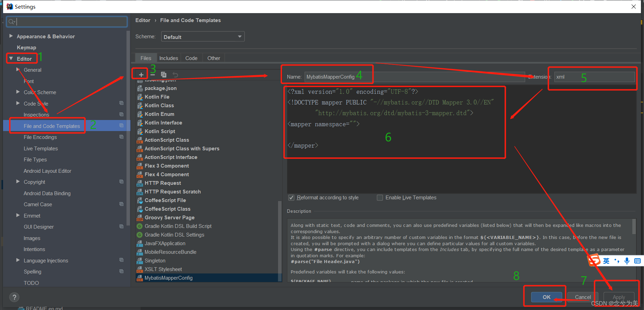
Task: Click the Extension input field
Action: coord(594,77)
